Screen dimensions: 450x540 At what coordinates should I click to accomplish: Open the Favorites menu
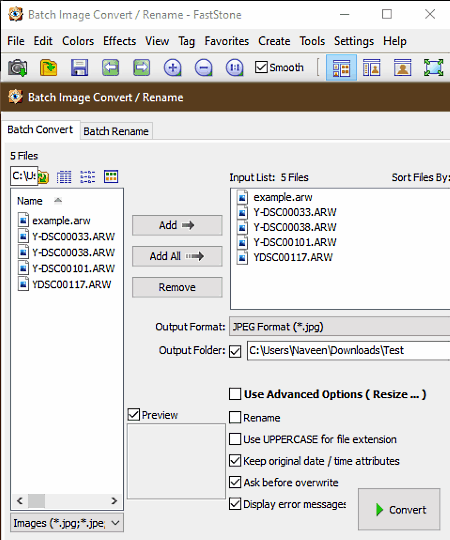(x=227, y=41)
